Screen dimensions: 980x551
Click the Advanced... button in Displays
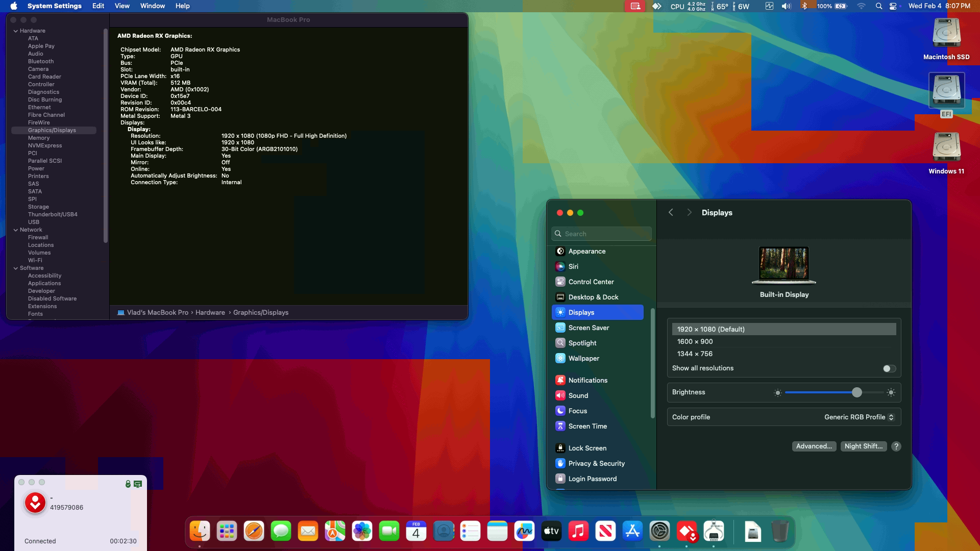point(814,446)
